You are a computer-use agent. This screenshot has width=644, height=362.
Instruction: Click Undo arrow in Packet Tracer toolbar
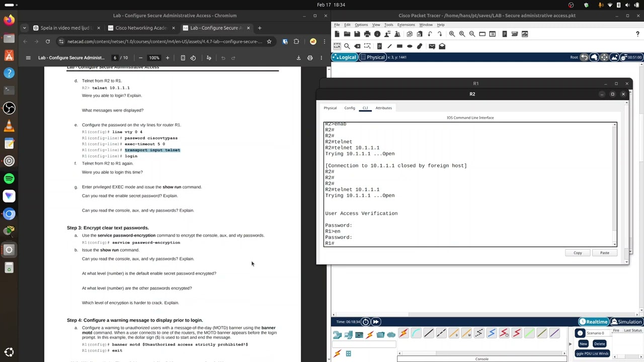tap(430, 34)
